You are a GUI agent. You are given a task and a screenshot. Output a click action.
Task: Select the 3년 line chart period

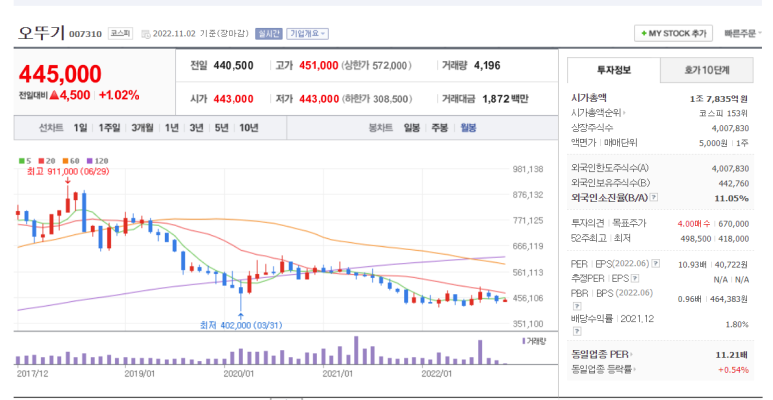click(x=196, y=128)
